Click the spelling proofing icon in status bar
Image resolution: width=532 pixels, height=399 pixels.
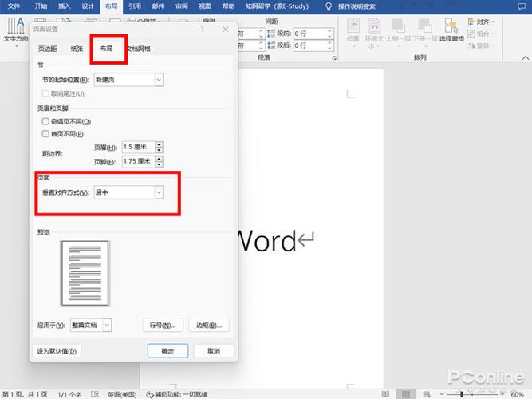coord(95,394)
